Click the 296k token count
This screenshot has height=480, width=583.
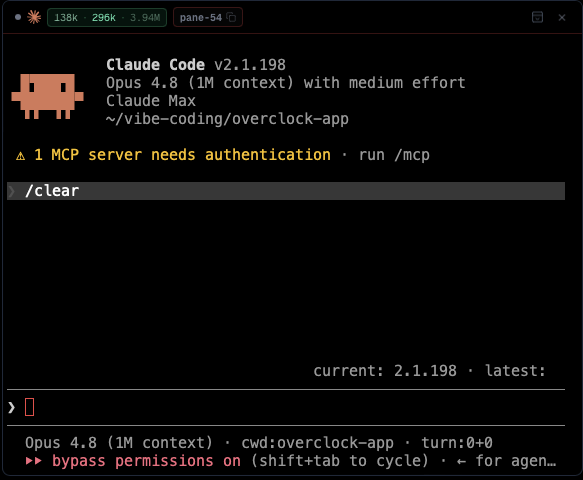click(104, 17)
